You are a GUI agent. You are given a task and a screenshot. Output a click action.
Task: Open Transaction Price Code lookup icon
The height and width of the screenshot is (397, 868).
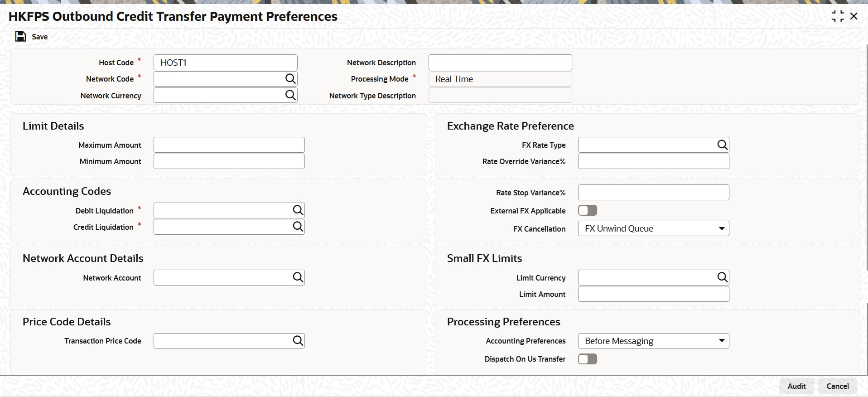(x=298, y=341)
